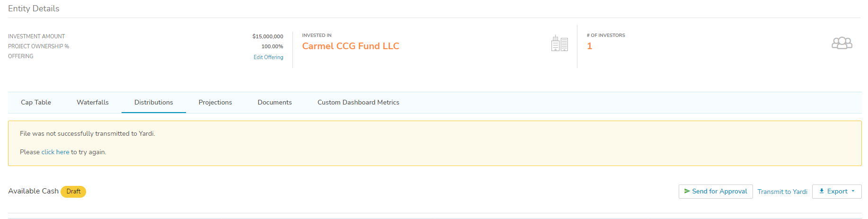This screenshot has width=868, height=219.
Task: Show the Custom Dashboard Metrics tab
Action: (x=358, y=102)
